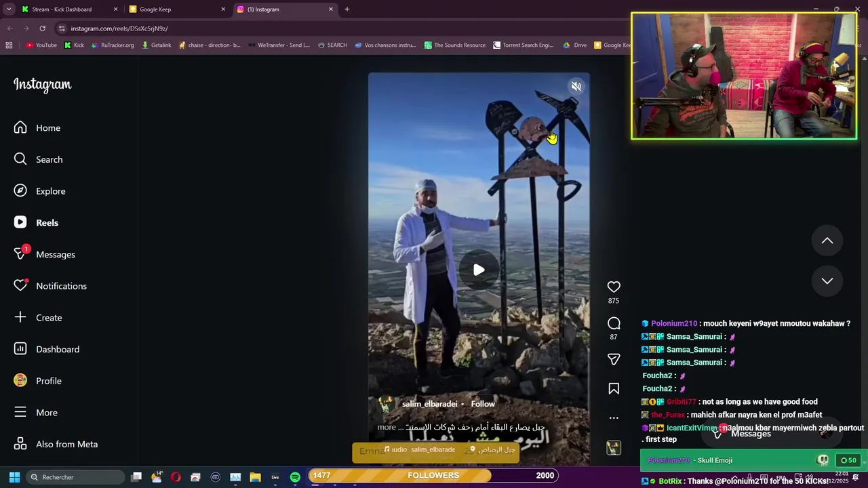The width and height of the screenshot is (868, 488).
Task: Close the Stream - Kick Dashboard tab
Action: (x=115, y=9)
